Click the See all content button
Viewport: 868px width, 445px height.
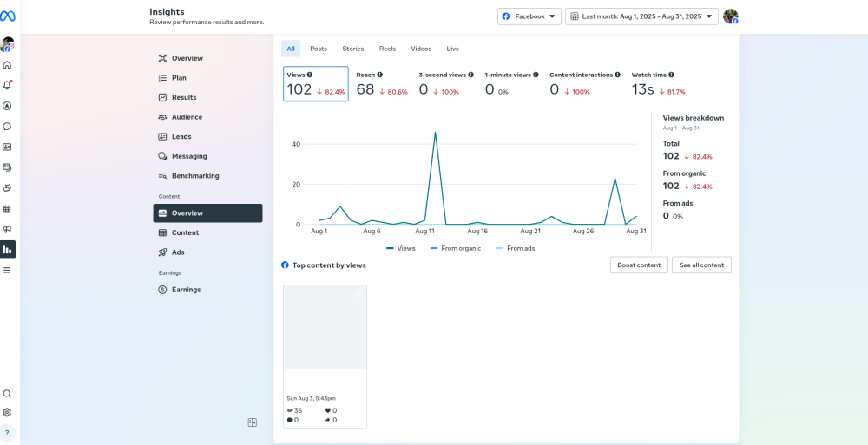click(x=700, y=265)
